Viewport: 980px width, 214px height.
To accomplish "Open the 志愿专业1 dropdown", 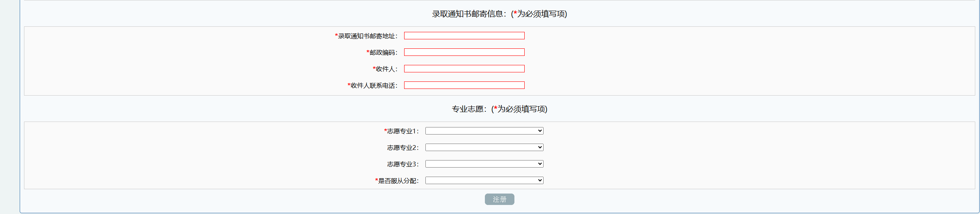I will pyautogui.click(x=484, y=131).
